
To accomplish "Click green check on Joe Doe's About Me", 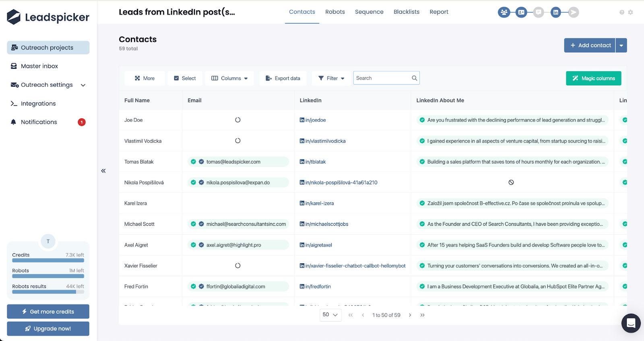I will click(x=422, y=120).
